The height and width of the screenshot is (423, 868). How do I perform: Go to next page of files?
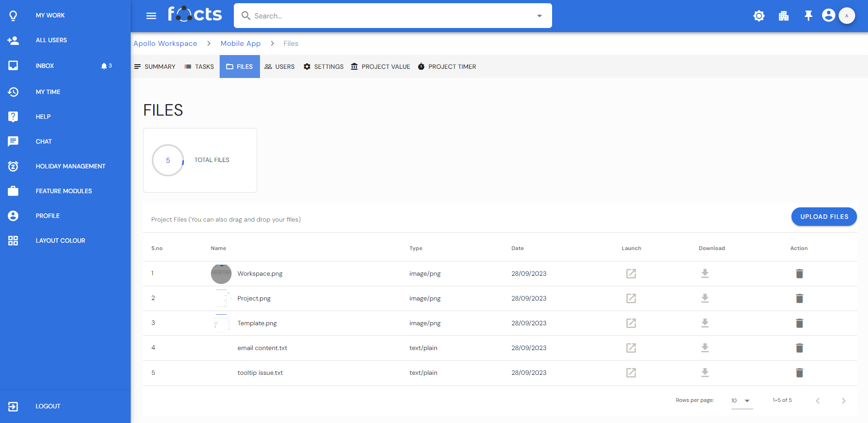(843, 401)
